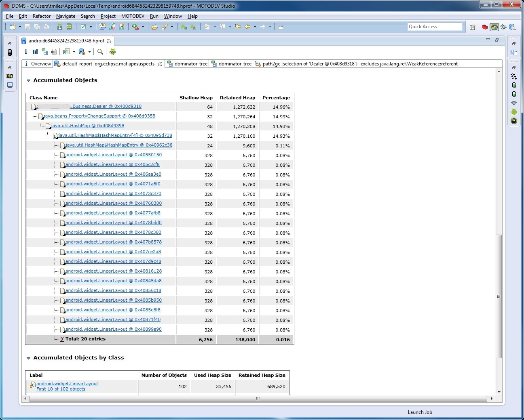Open the Dominator Tree toolbar icon

[44, 52]
